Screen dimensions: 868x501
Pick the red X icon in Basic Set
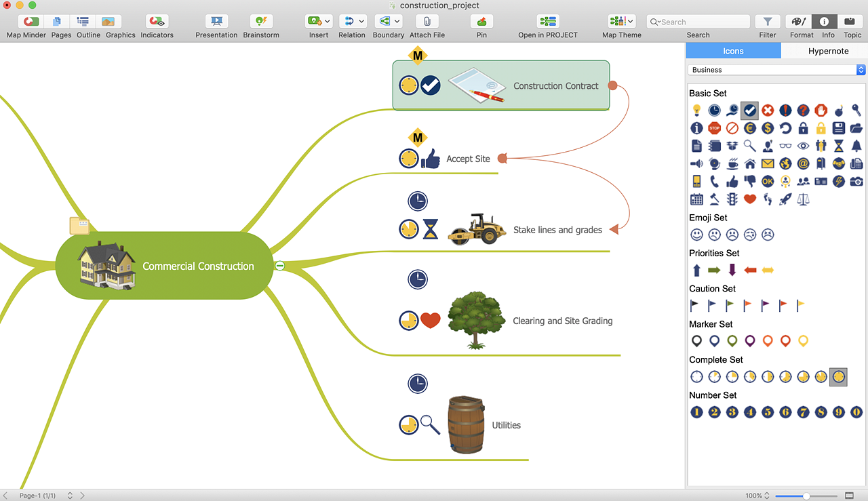pos(768,110)
